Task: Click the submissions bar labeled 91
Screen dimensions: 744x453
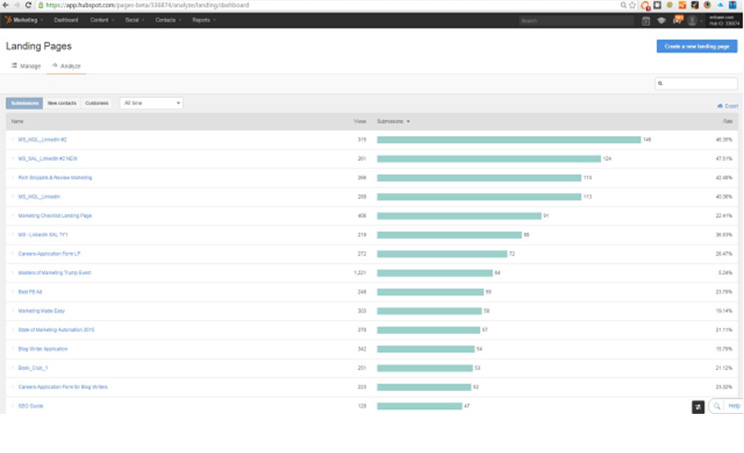Action: (459, 215)
